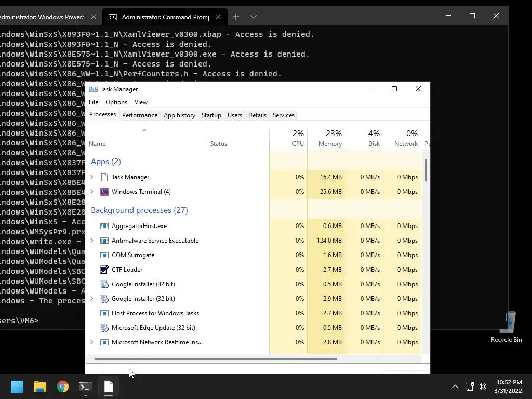Select the COM Surrogate process name

[x=133, y=255]
